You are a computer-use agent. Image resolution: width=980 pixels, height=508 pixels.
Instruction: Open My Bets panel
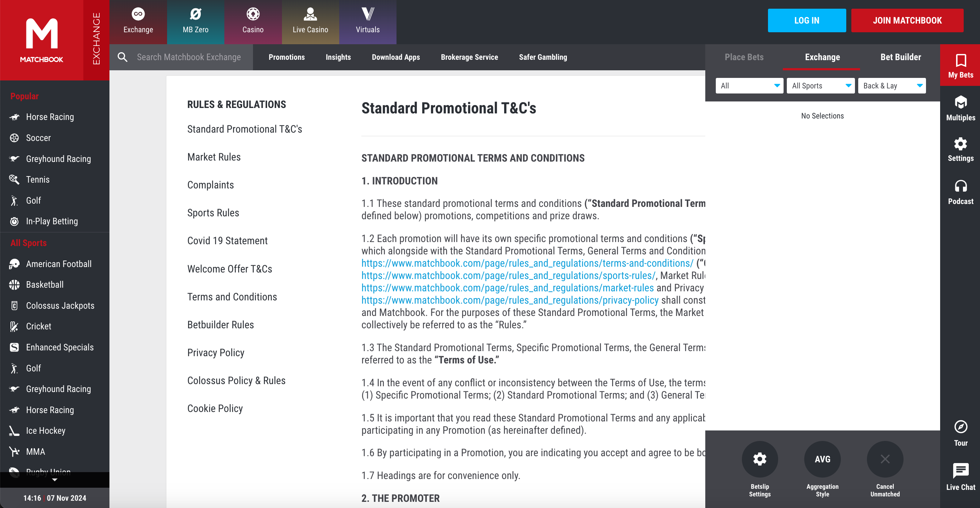(960, 64)
